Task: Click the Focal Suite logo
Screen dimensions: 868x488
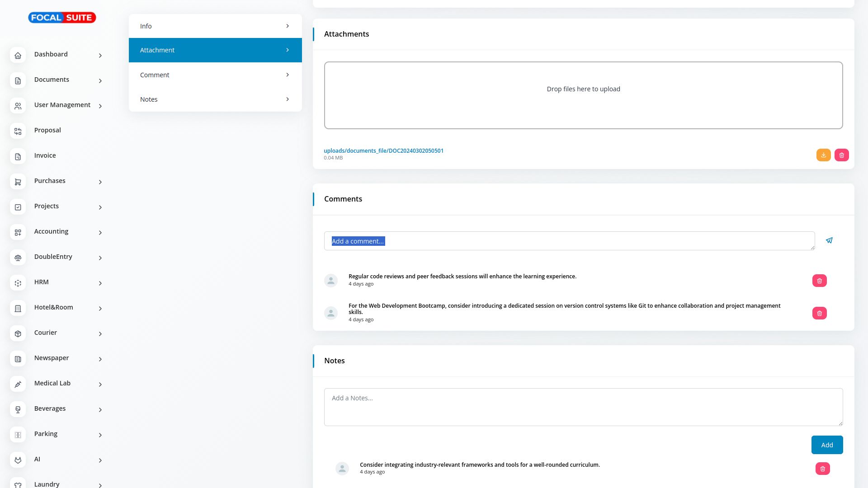Action: (x=62, y=18)
